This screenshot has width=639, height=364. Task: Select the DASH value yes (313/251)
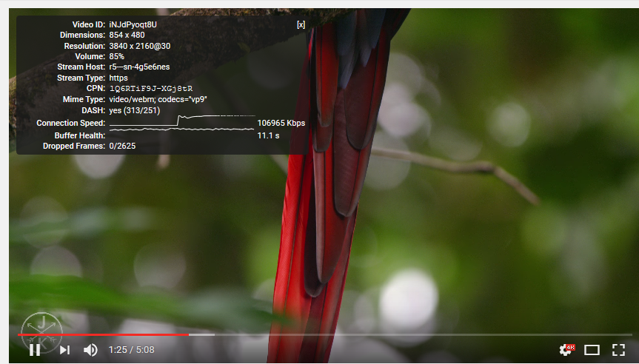[x=135, y=110]
